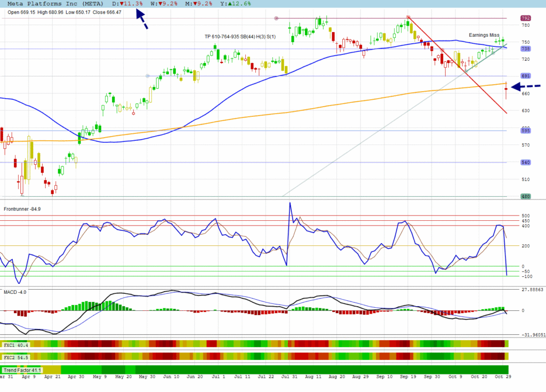Click the Trend Factor 41.1 label

pyautogui.click(x=22, y=370)
